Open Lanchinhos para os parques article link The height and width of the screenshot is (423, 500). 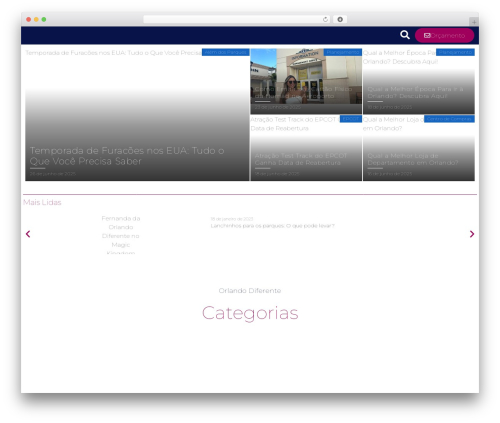pyautogui.click(x=272, y=226)
